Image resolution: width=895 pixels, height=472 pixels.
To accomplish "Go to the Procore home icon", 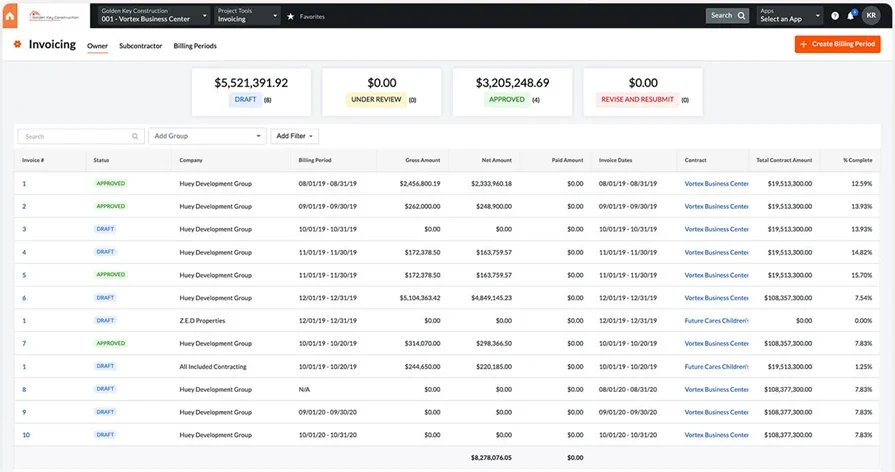I will coord(10,16).
